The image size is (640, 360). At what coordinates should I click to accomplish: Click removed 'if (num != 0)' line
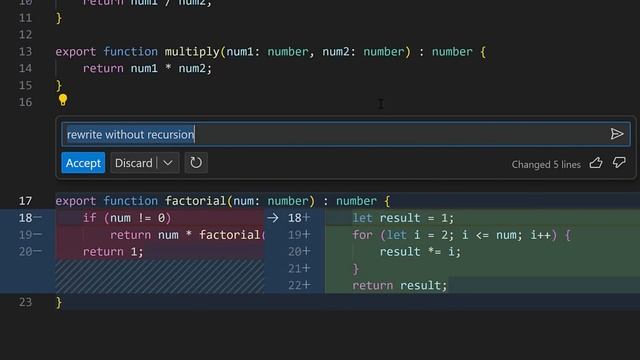coord(127,218)
